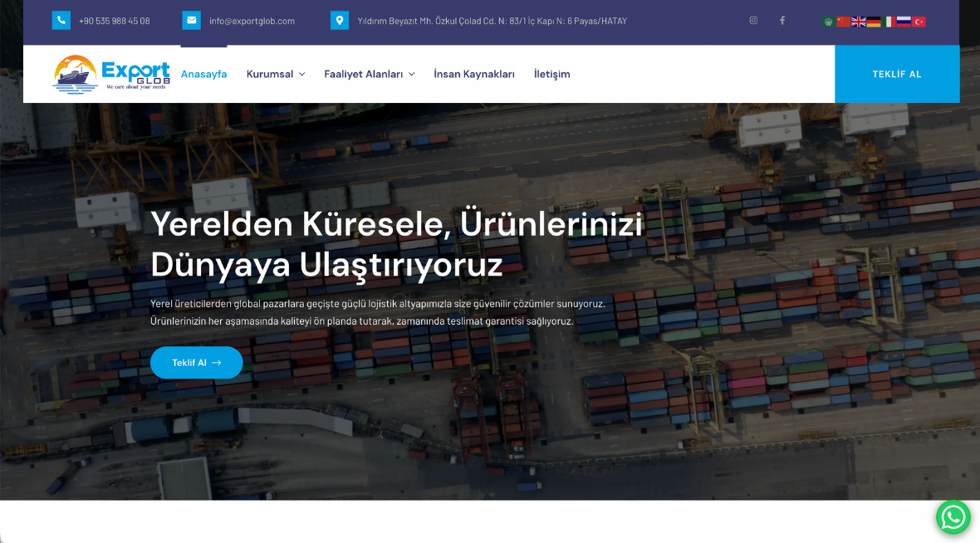This screenshot has width=980, height=543.
Task: Open the Instagram profile icon
Action: point(753,21)
